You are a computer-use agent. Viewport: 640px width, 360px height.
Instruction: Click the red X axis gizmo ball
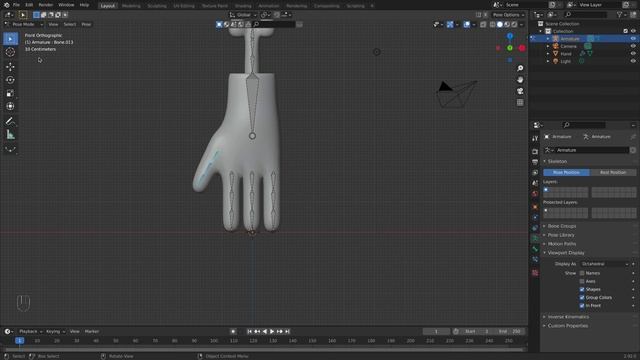coord(522,48)
